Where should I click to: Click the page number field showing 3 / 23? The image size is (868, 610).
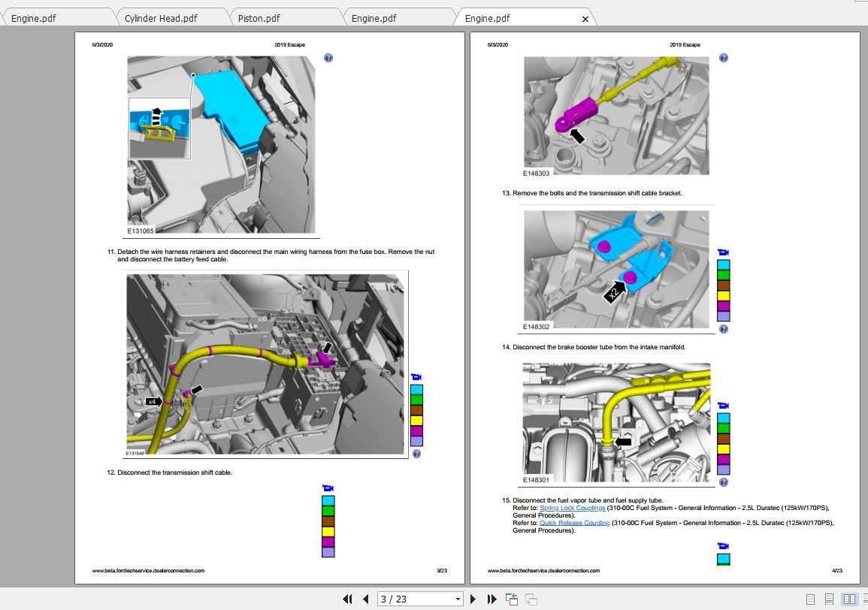pos(415,599)
